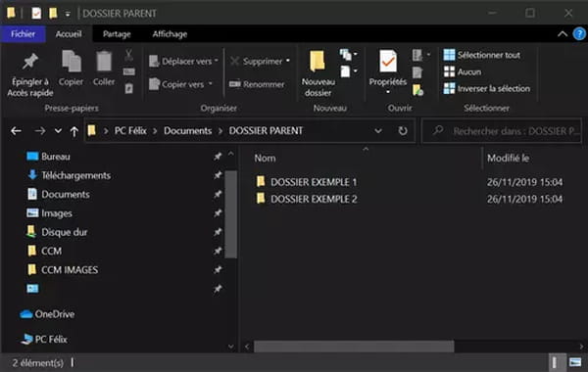The width and height of the screenshot is (588, 372).
Task: Click the Propriétés icon in the ribbon
Action: tap(388, 61)
